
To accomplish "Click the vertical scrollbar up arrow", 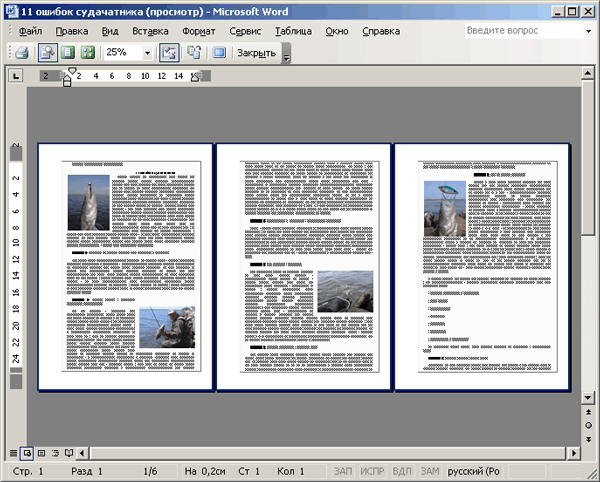I will pos(588,73).
